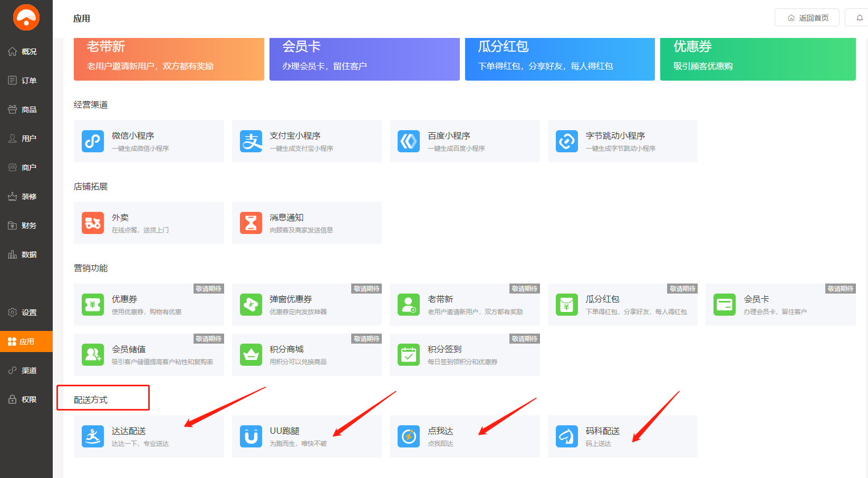
Task: Go to 商品 in the sidebar
Action: tap(26, 110)
